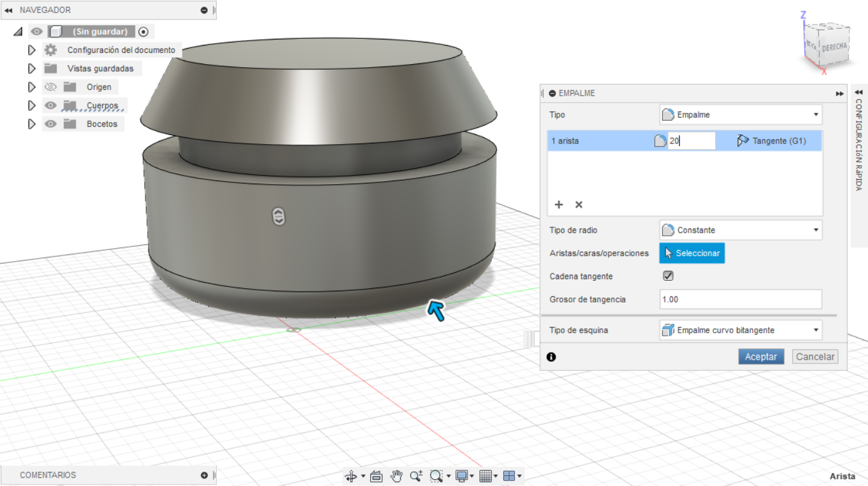Select the Pan hand tool
Viewport: 868px width, 486px height.
point(397,476)
